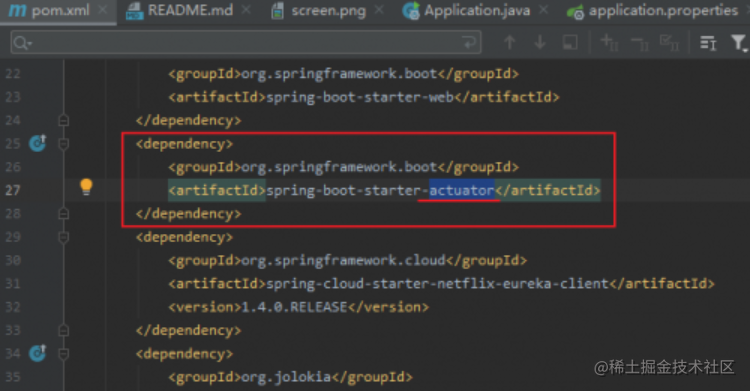This screenshot has width=750, height=391.
Task: Click the gutter dependency icon on line 25
Action: click(x=38, y=143)
